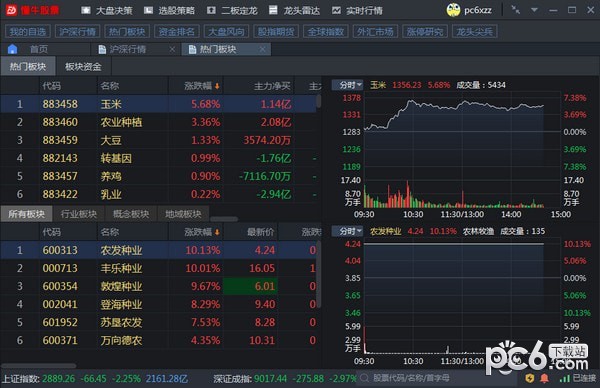Close the 沪深行情 document tab

click(172, 49)
